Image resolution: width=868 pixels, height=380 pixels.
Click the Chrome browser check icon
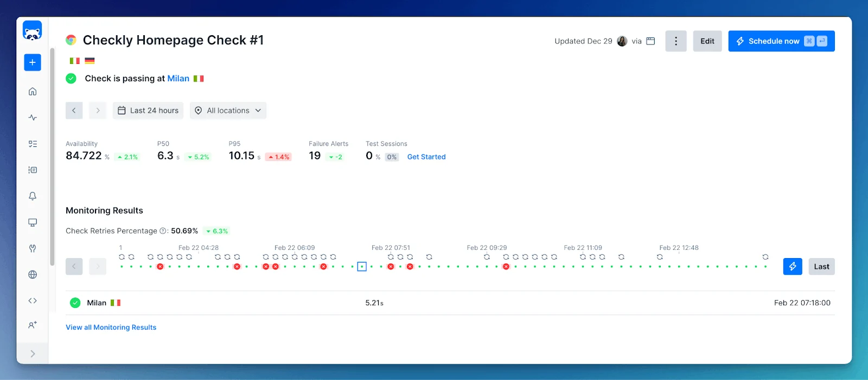(x=71, y=40)
